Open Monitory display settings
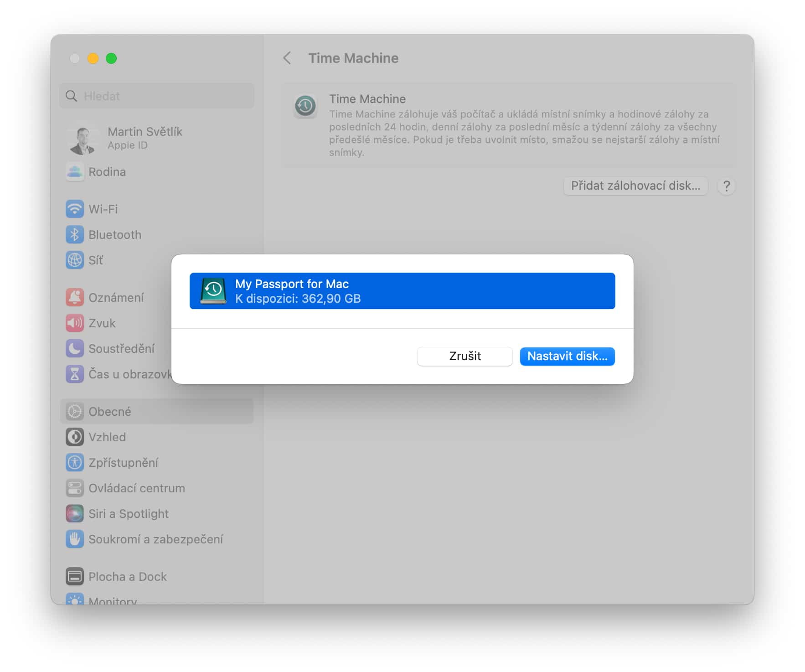This screenshot has height=672, width=805. (x=157, y=599)
